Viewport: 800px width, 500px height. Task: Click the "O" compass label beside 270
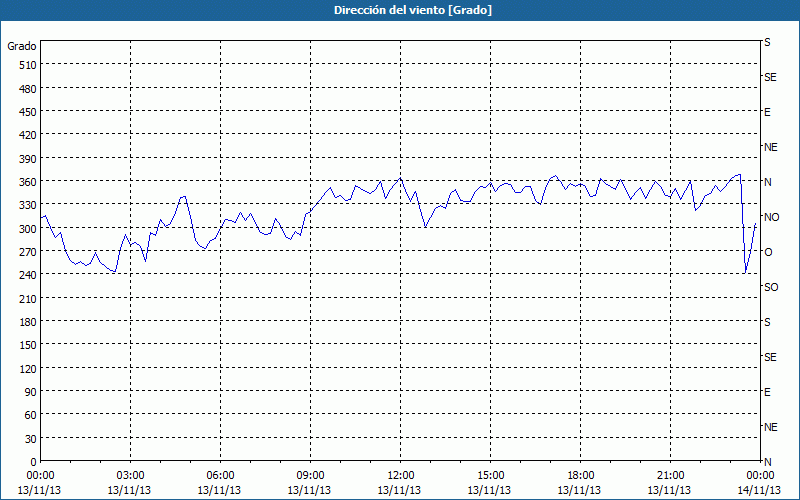(x=768, y=252)
